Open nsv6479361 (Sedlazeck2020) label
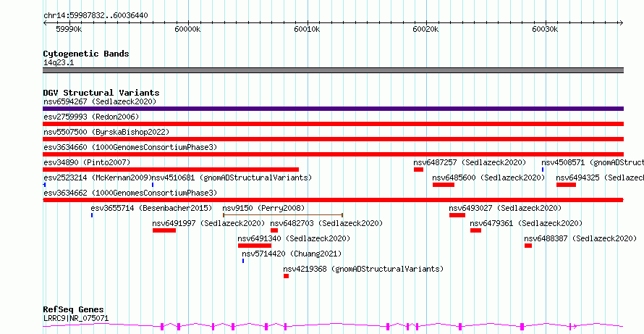Viewport: 644px width, 334px height. point(526,223)
